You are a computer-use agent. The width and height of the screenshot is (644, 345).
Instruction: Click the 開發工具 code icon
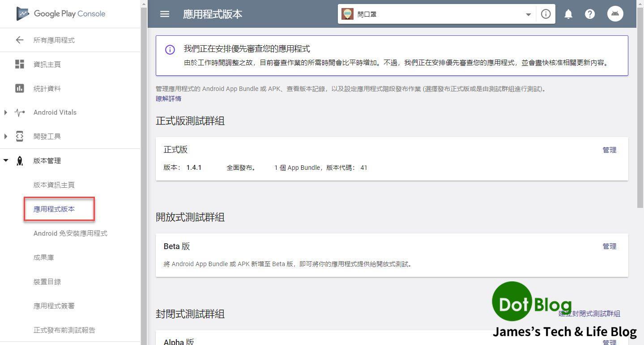coord(20,136)
